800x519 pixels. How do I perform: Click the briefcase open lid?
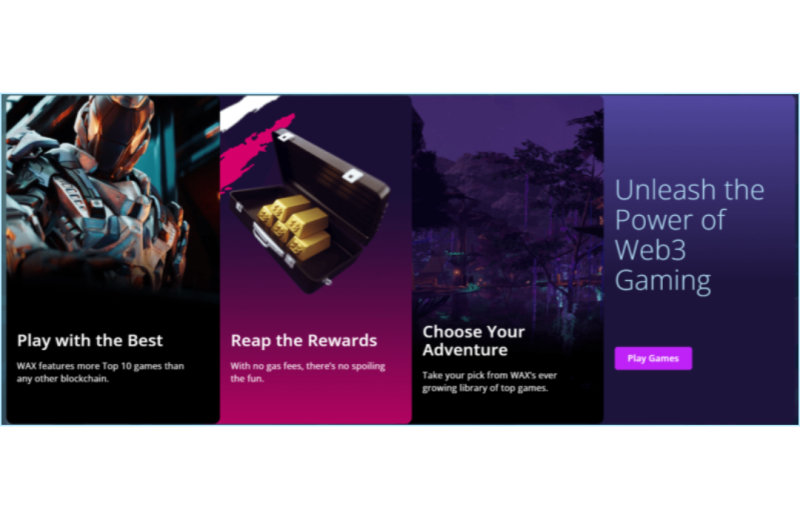pyautogui.click(x=332, y=176)
